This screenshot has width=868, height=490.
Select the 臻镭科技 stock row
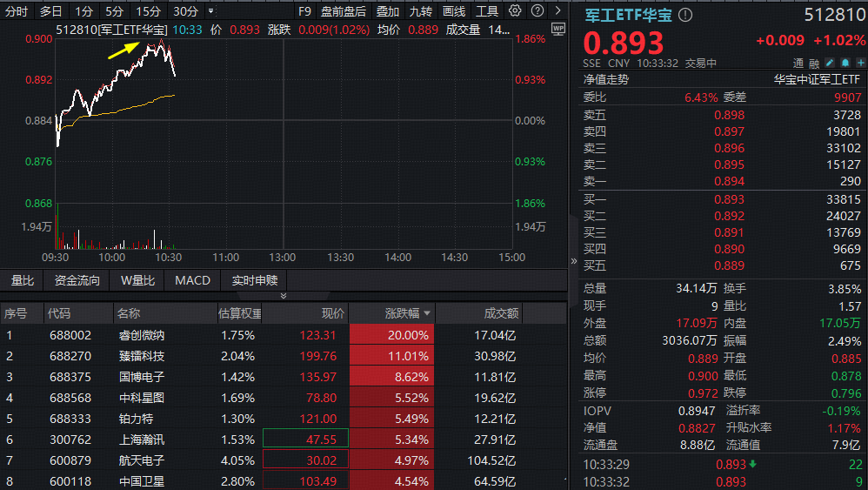(284, 355)
